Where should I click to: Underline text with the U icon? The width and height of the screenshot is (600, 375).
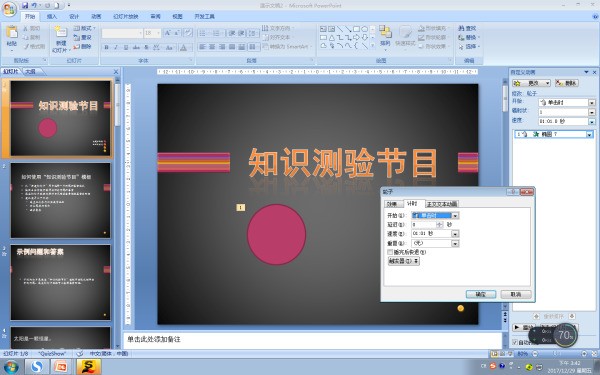pos(126,47)
